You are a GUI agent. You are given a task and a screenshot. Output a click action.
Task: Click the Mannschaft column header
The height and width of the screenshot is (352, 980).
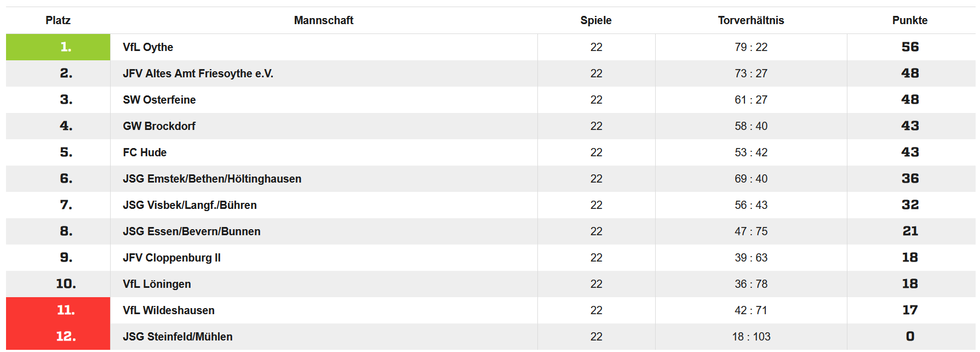(323, 20)
